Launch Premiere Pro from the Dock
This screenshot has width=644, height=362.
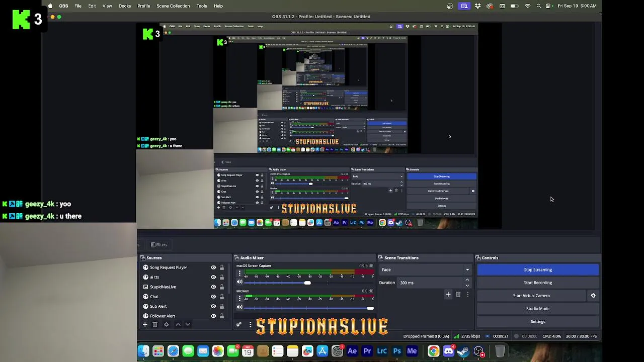click(x=367, y=351)
